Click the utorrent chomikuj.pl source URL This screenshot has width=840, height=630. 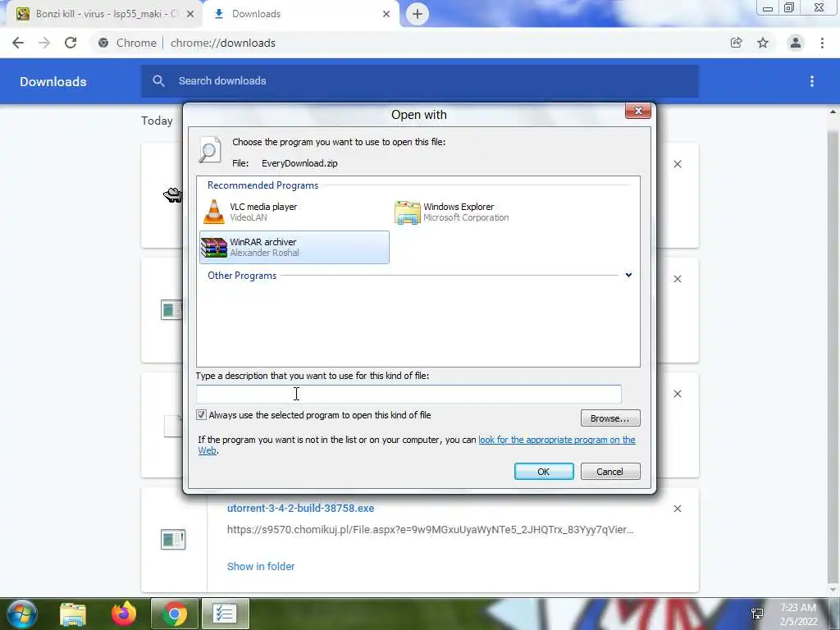430,529
